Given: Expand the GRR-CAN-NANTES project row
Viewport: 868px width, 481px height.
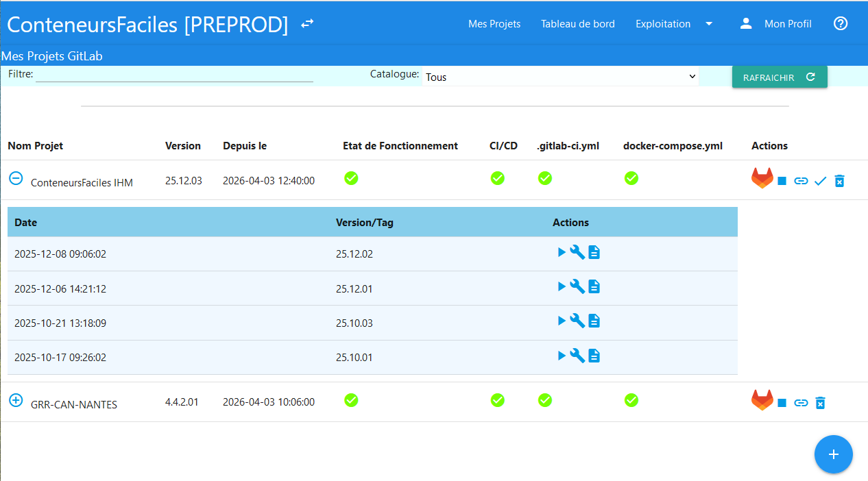Looking at the screenshot, I should (16, 400).
